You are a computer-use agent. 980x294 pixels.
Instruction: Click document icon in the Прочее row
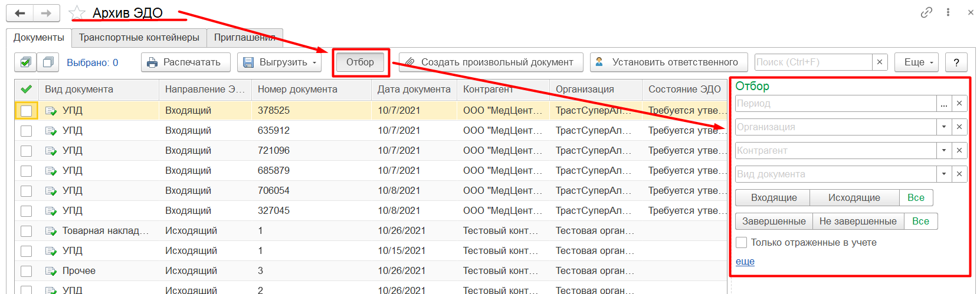click(51, 271)
